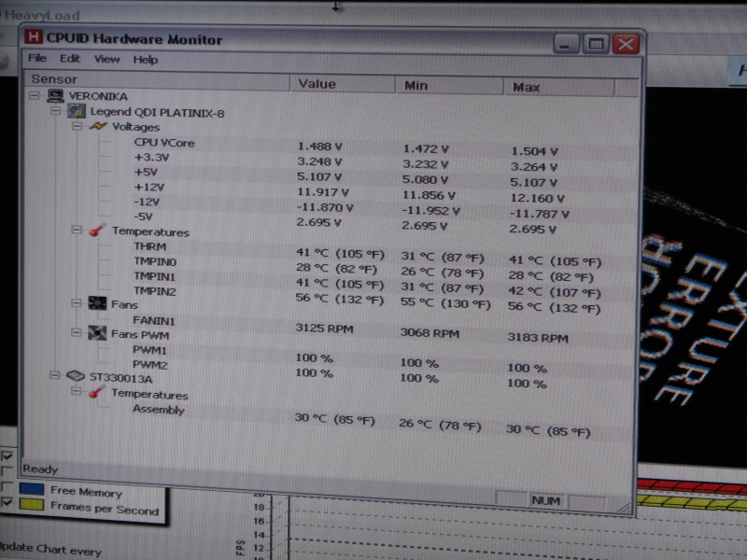The width and height of the screenshot is (747, 560).
Task: Click the Min column header
Action: coord(449,86)
